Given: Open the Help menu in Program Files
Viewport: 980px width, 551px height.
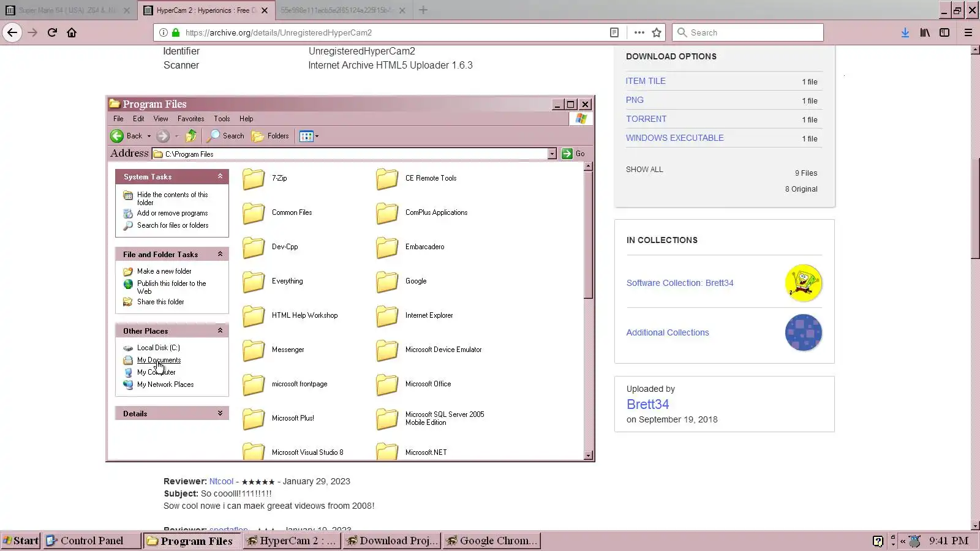Looking at the screenshot, I should (246, 119).
